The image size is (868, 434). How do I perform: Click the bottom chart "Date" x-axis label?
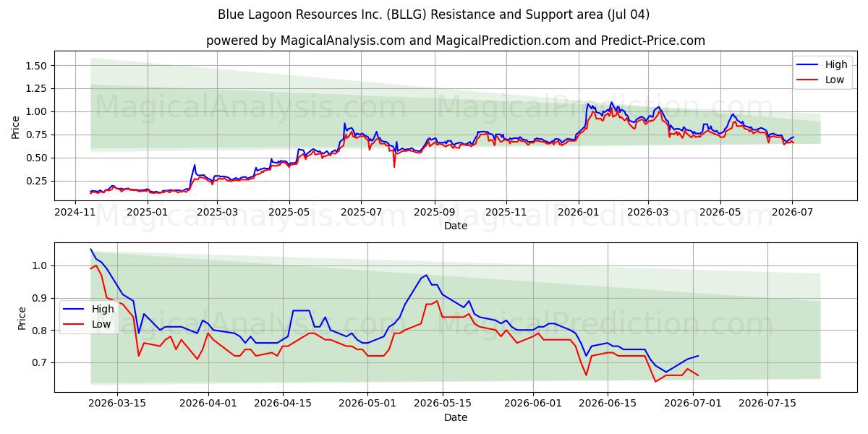click(456, 417)
